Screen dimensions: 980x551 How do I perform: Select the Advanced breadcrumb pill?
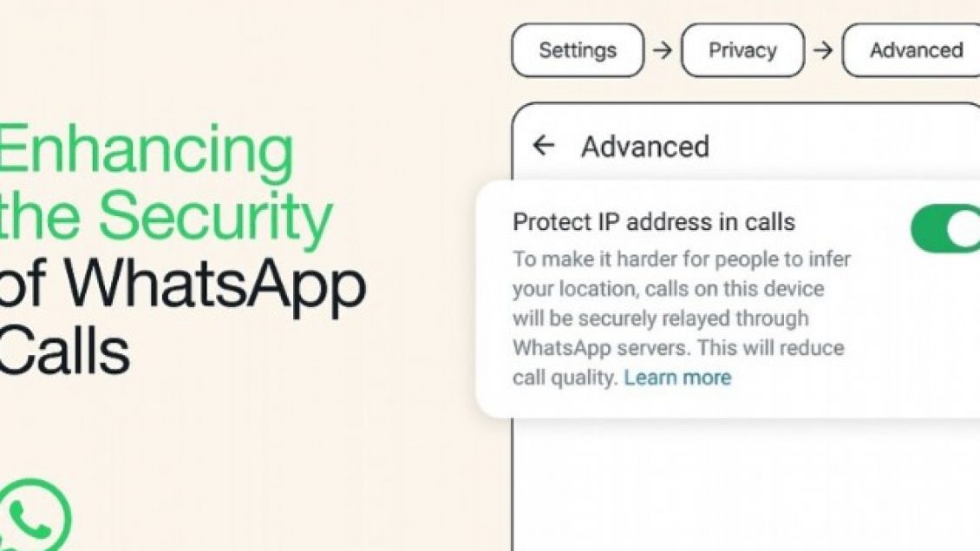911,50
